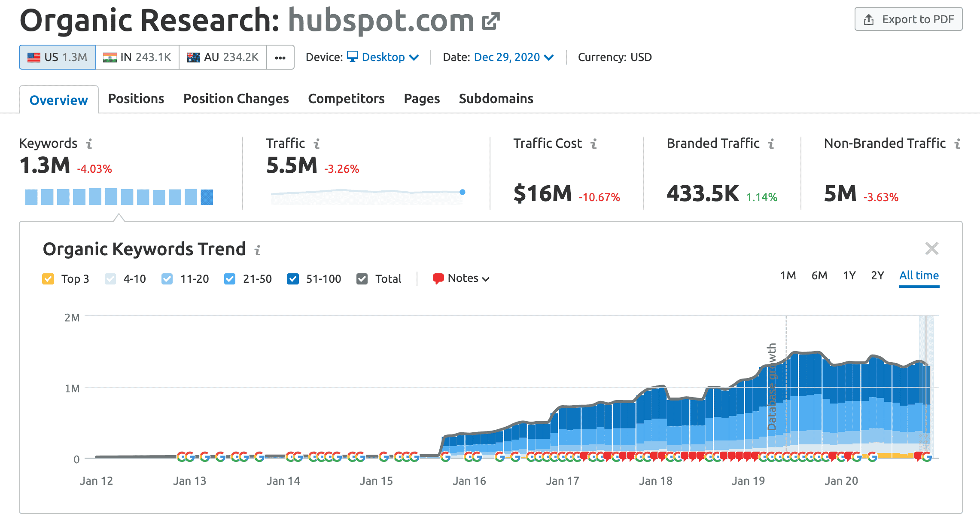Set chart range to 6M
Viewport: 980px width, 526px height.
[x=819, y=275]
